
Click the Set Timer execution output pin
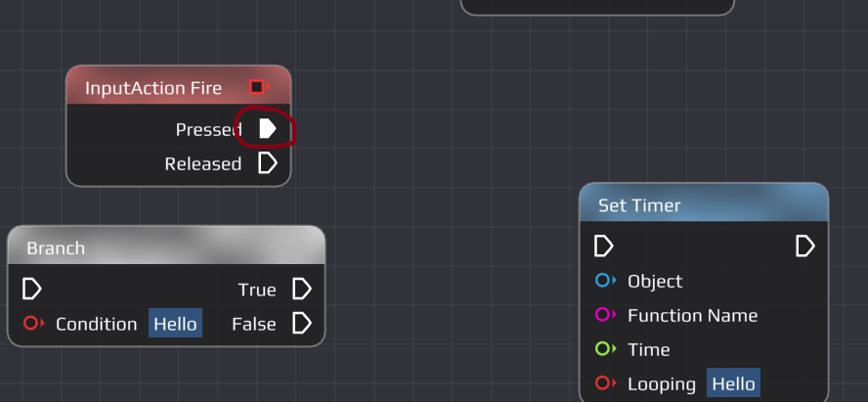[804, 246]
